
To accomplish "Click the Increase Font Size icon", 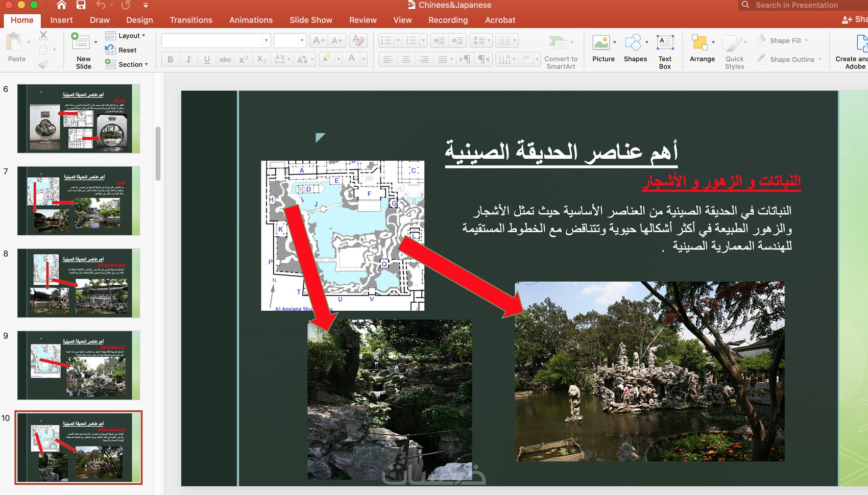I will click(x=317, y=40).
